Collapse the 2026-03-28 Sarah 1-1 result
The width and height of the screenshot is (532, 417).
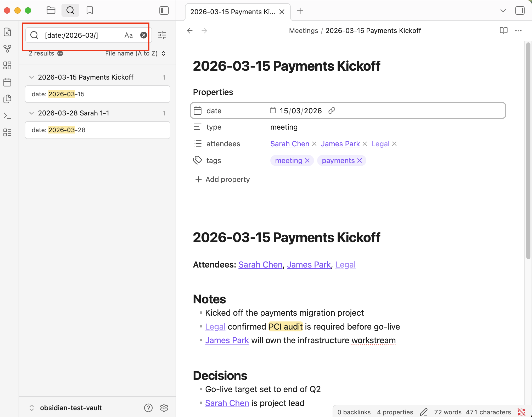tap(32, 113)
